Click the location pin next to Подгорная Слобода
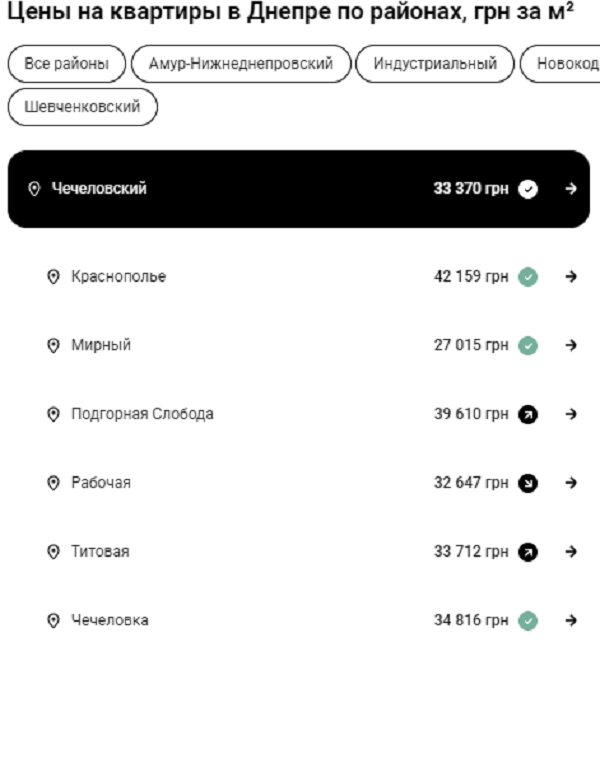 click(x=54, y=414)
